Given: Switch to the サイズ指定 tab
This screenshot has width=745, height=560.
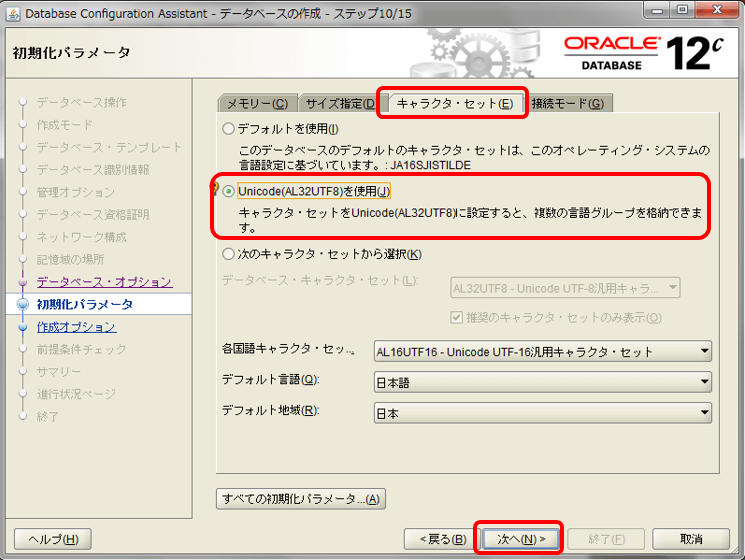Looking at the screenshot, I should coord(340,104).
